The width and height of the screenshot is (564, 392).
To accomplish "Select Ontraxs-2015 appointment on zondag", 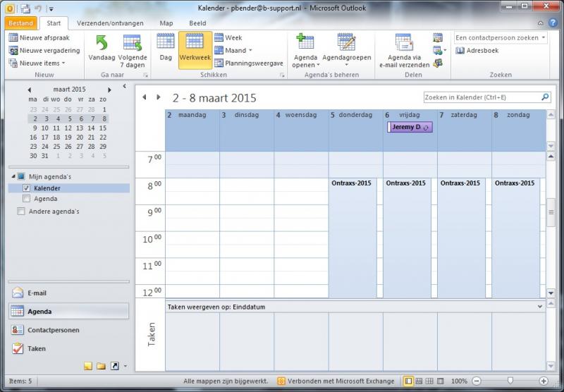I will click(516, 238).
